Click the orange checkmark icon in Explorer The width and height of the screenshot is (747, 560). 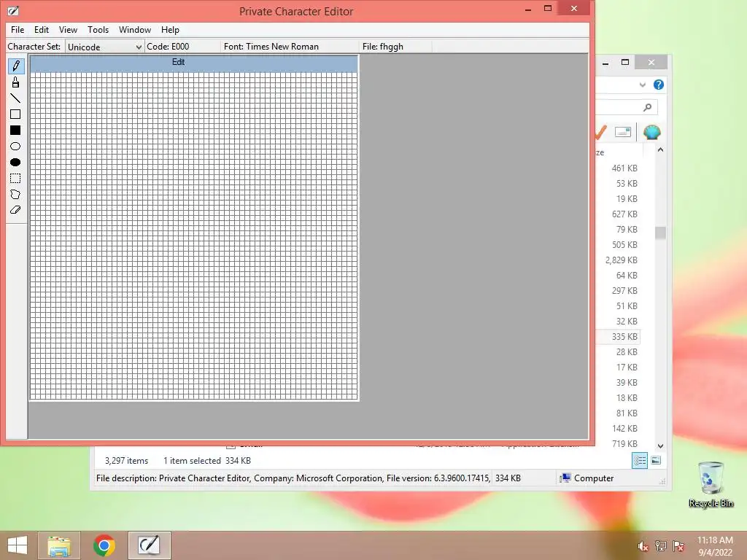[x=601, y=132]
